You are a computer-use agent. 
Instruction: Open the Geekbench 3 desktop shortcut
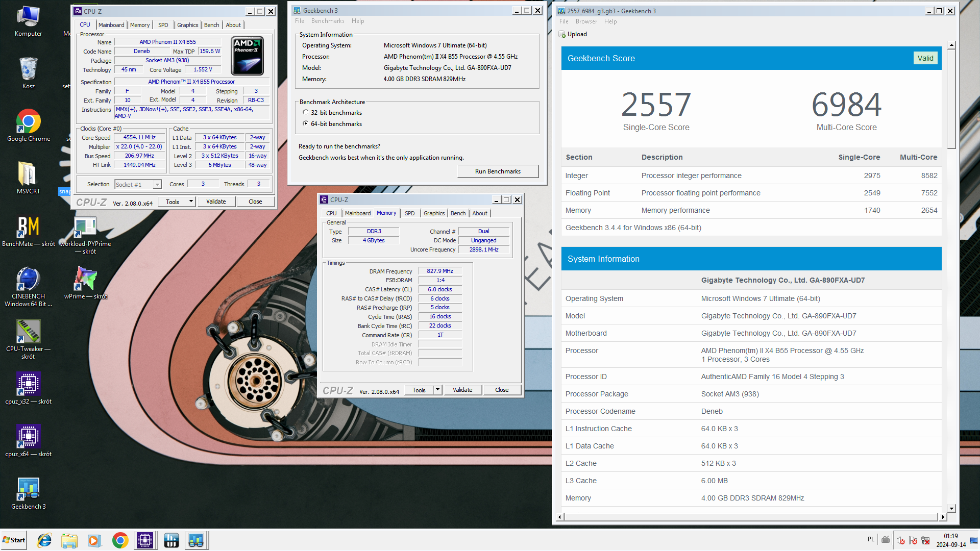(x=28, y=494)
